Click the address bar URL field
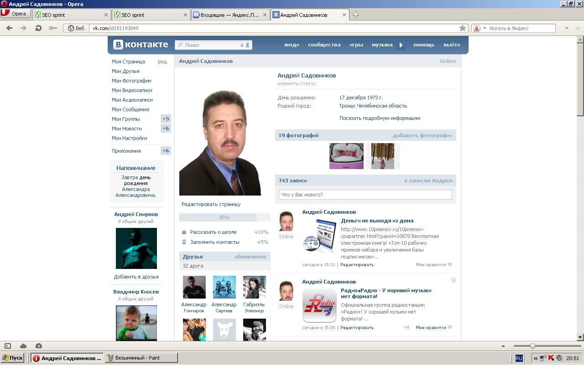 274,28
